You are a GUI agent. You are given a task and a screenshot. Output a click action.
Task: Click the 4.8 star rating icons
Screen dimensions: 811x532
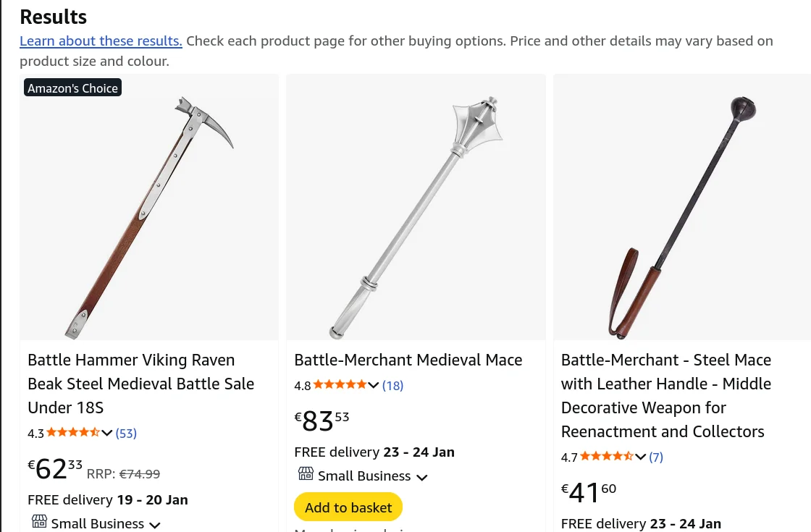pos(340,385)
